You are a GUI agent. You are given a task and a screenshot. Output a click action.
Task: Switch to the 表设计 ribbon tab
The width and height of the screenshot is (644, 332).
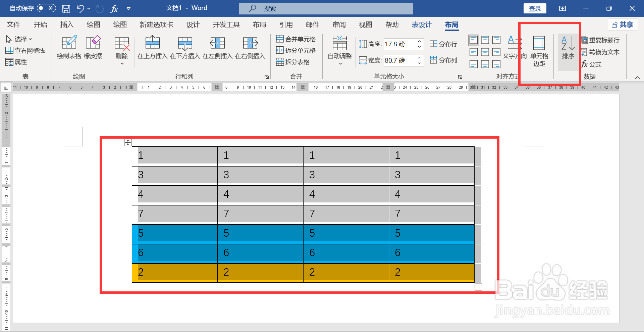[422, 25]
